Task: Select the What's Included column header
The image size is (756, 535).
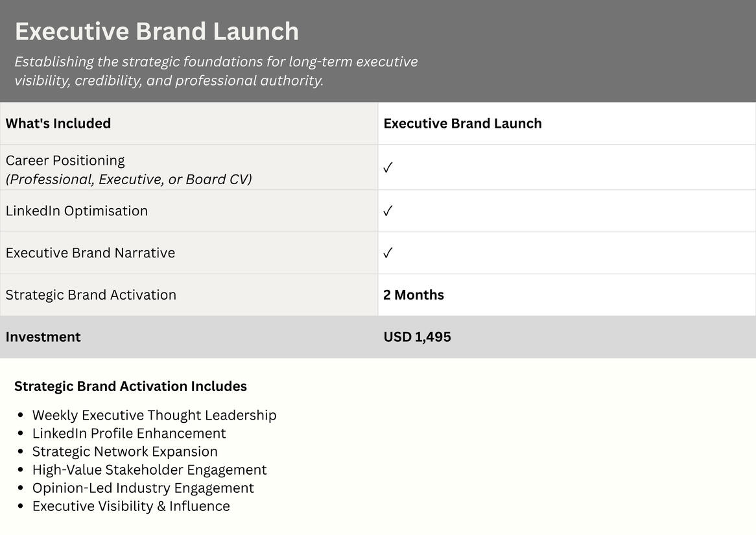Action: [58, 123]
